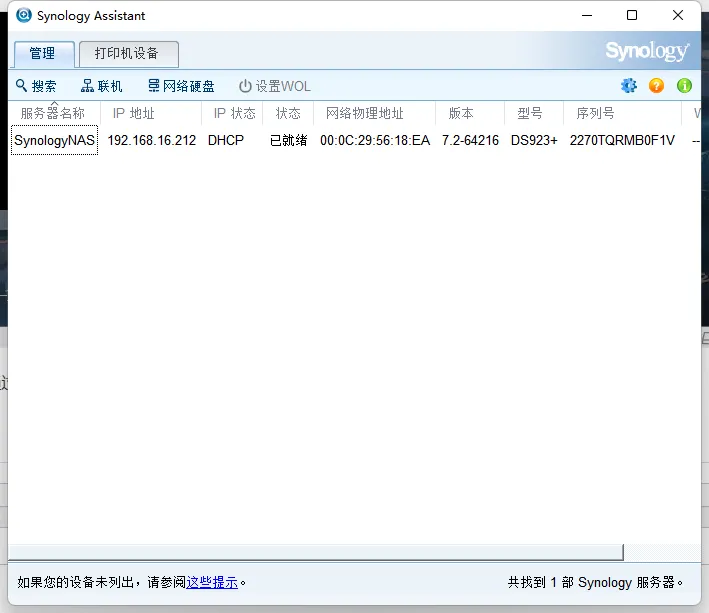Open the blue gear settings icon
Viewport: 709px width, 613px height.
click(x=629, y=85)
